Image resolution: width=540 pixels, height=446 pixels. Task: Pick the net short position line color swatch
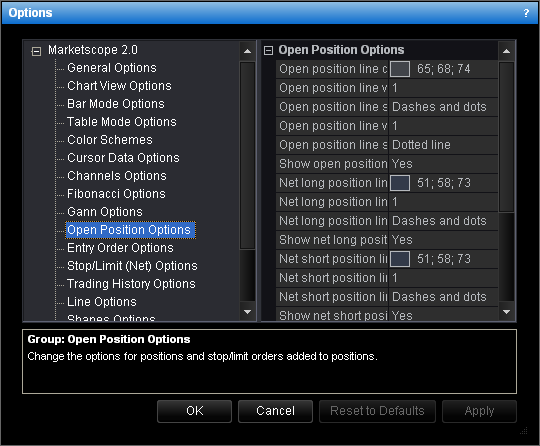tap(400, 259)
